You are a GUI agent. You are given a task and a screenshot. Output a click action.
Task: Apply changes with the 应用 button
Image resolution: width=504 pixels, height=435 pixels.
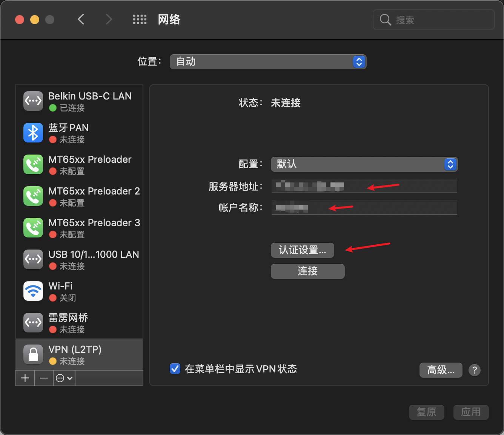tap(471, 412)
